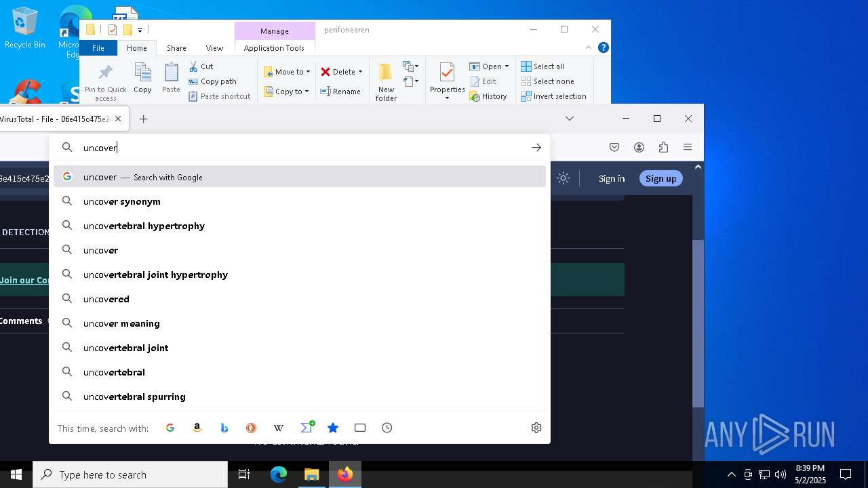Search with Wikipedia one-off icon
868x488 pixels.
pos(279,428)
